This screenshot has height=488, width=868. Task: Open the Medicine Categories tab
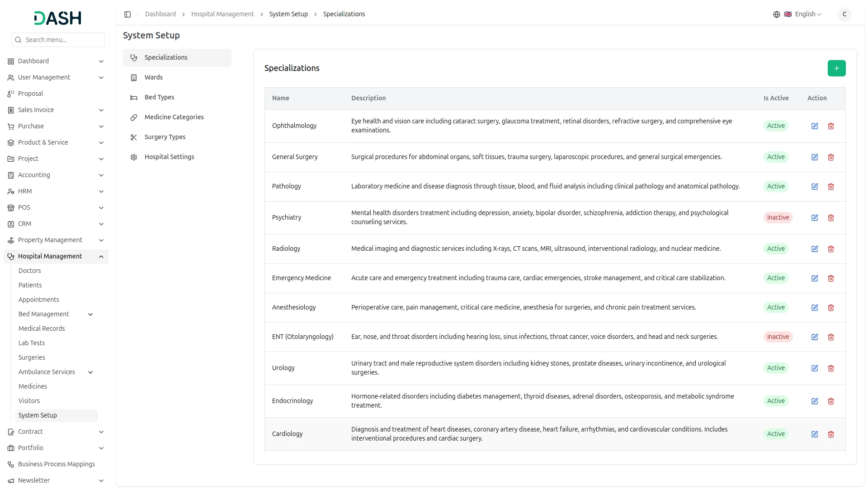[177, 117]
